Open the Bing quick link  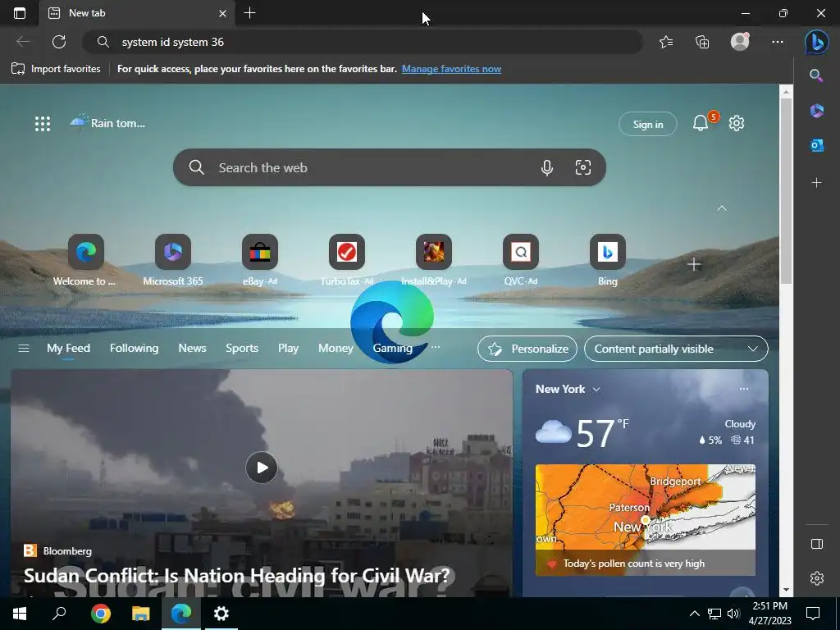tap(608, 260)
